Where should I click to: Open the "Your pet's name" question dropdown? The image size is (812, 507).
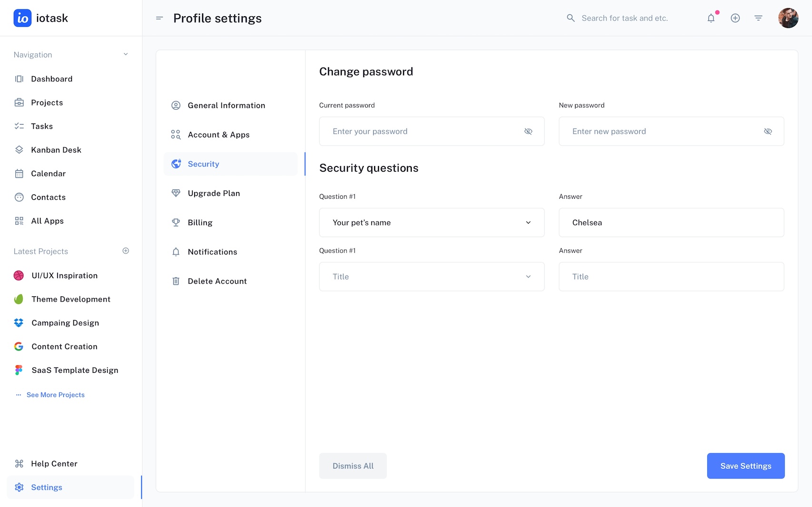coord(432,223)
